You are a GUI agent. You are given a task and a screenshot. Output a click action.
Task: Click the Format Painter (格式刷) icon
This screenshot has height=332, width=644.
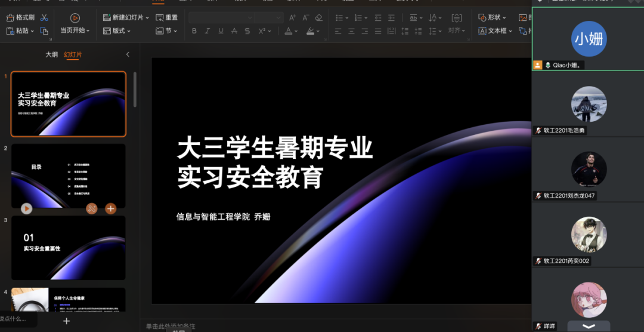[10, 18]
